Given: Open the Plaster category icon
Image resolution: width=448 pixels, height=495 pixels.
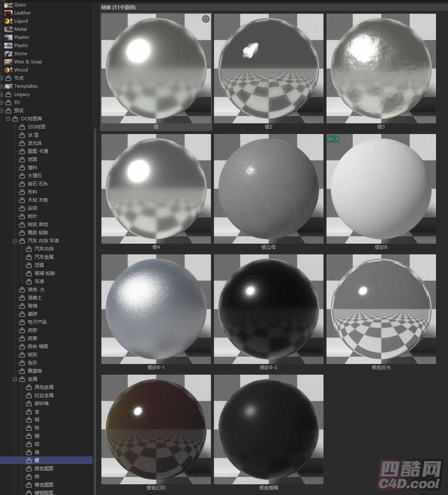Looking at the screenshot, I should click(x=8, y=37).
